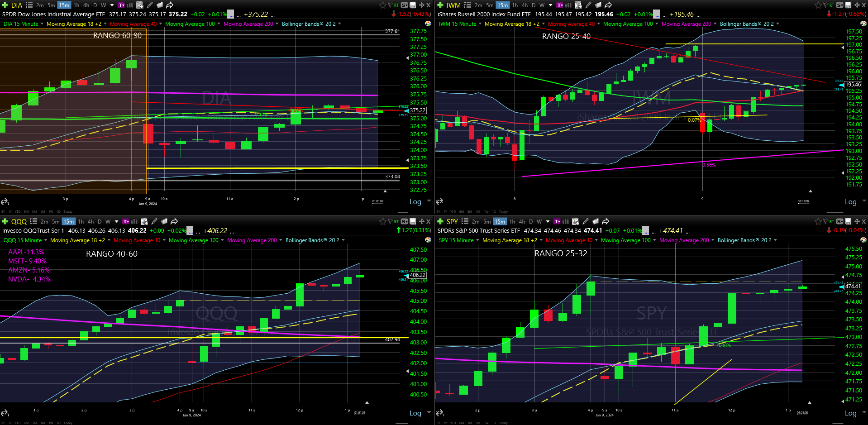Click the 406.22 price marker on QQQ axis
Screen dimensions: 868x425
coord(417,275)
